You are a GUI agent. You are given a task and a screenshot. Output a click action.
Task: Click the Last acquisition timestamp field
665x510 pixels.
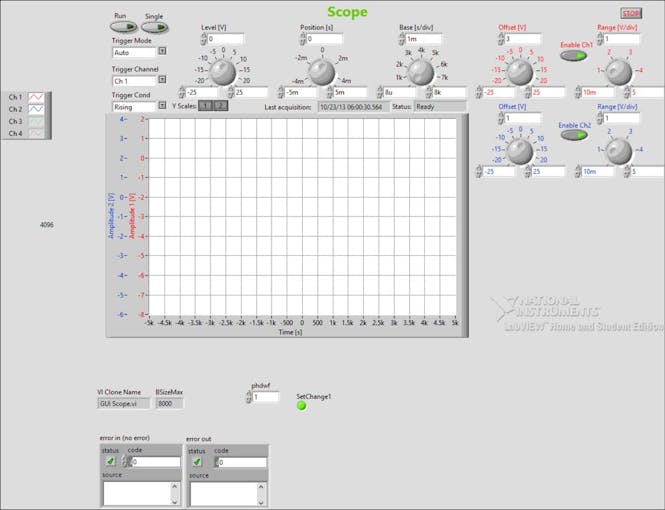pos(353,107)
